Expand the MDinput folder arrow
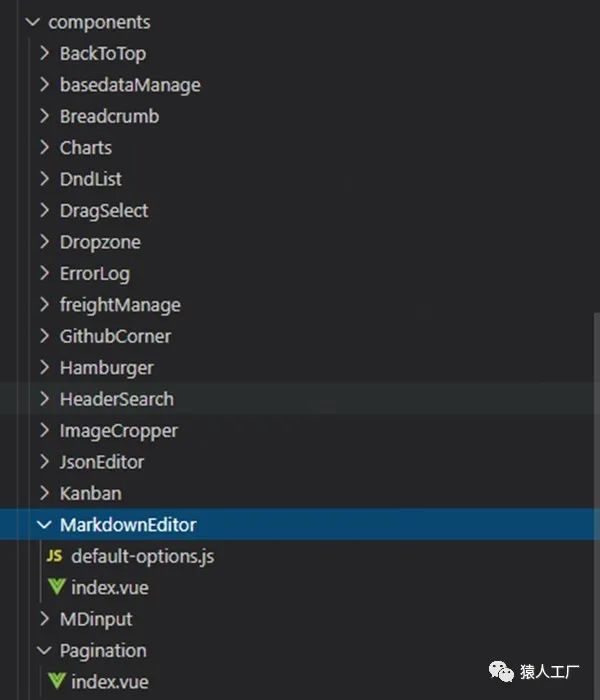The height and width of the screenshot is (700, 600). click(44, 619)
